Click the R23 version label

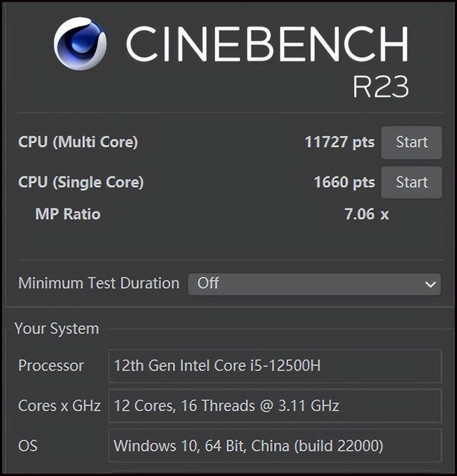[x=381, y=86]
